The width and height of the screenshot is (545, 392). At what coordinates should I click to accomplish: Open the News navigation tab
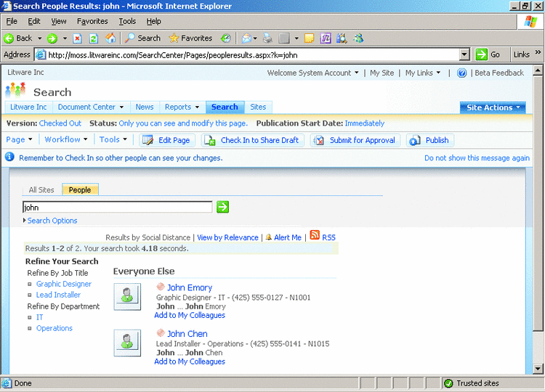[145, 107]
